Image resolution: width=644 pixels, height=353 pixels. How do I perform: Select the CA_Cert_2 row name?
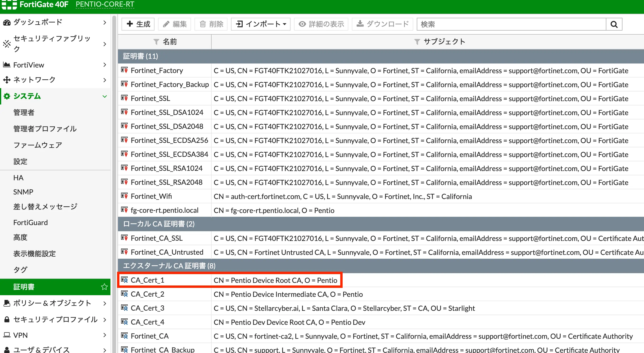(x=148, y=294)
